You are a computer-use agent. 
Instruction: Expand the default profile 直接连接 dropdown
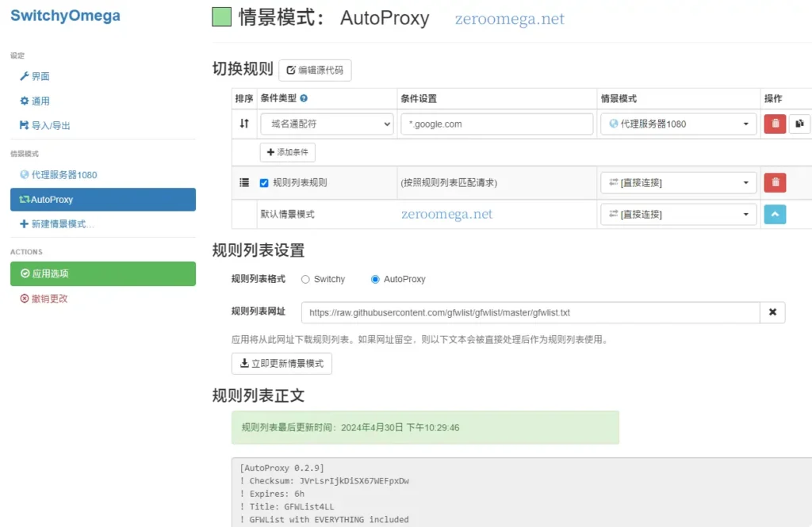pos(678,214)
